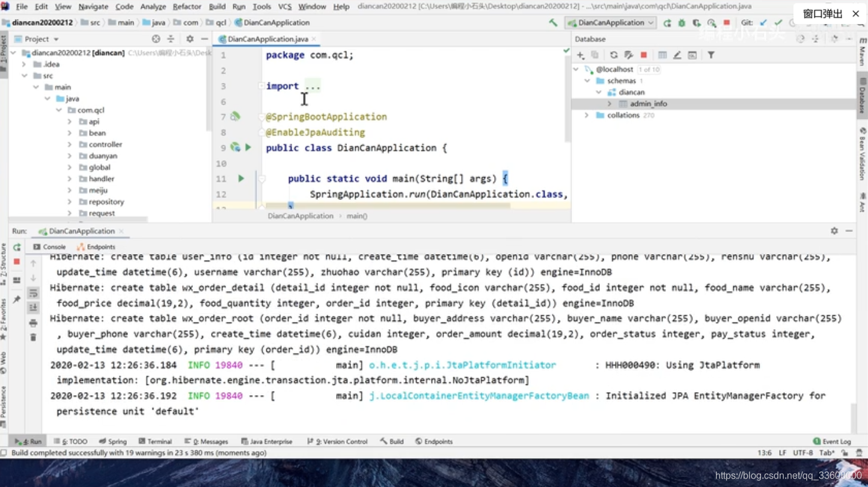Add new data source plus icon
Image resolution: width=868 pixels, height=487 pixels.
(581, 55)
